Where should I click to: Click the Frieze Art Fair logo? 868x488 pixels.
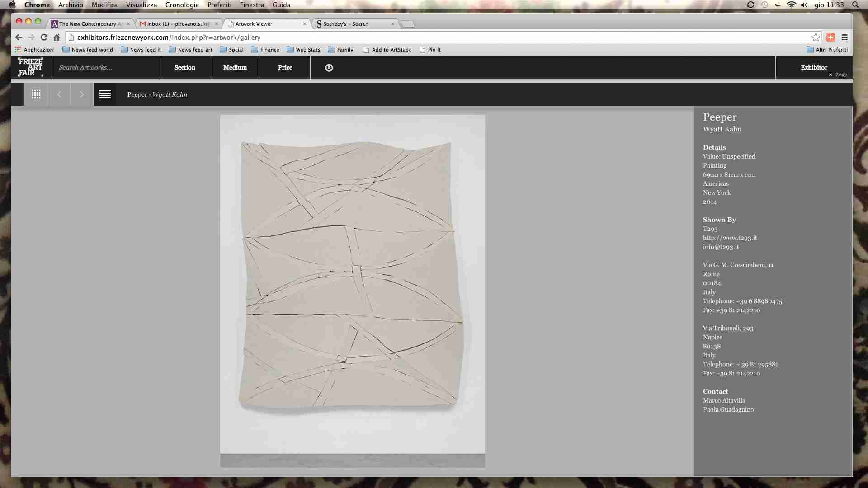pos(31,67)
